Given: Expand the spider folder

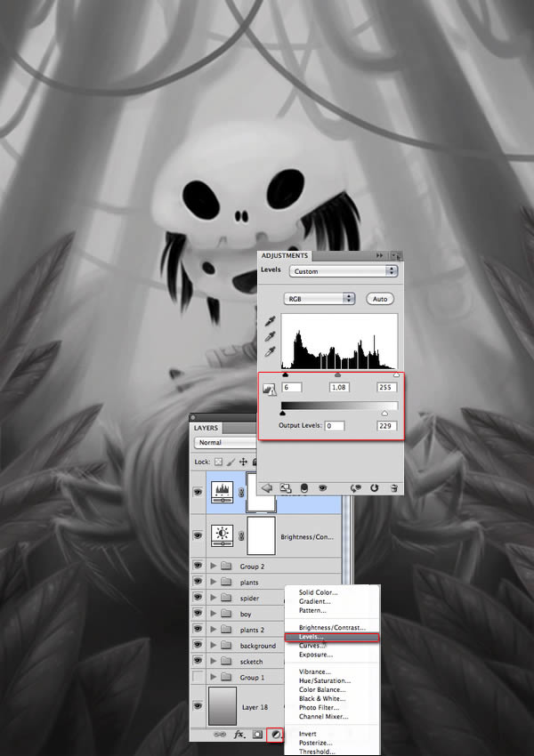Looking at the screenshot, I should [x=214, y=598].
